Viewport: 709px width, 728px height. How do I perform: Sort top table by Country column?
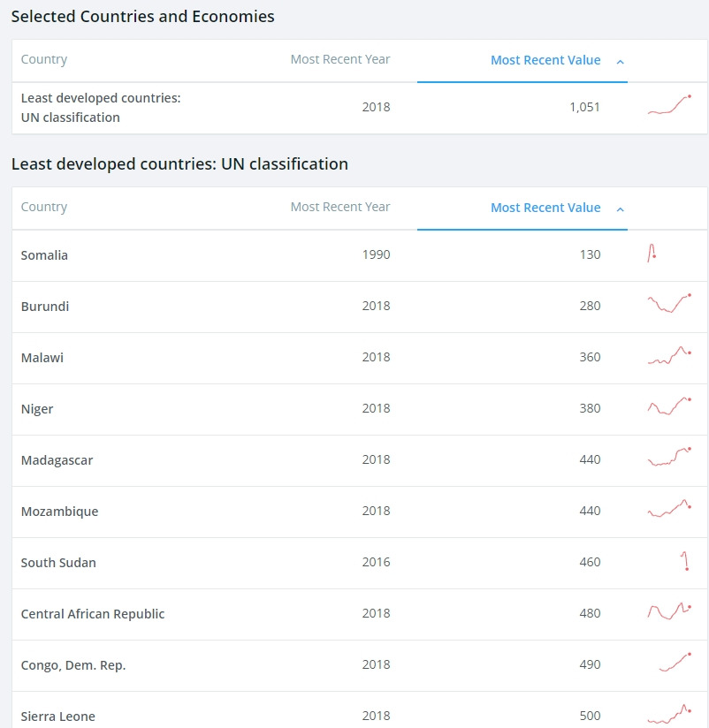[44, 59]
